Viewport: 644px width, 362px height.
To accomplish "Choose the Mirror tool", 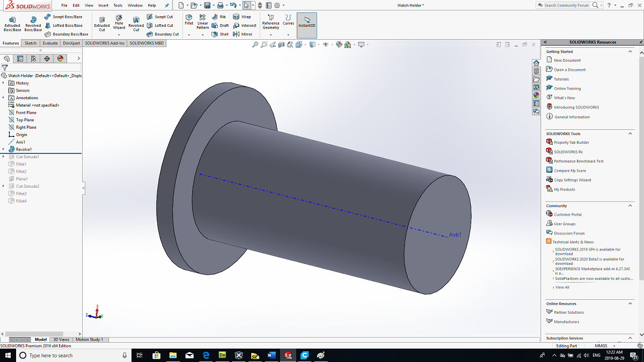I will (x=243, y=34).
